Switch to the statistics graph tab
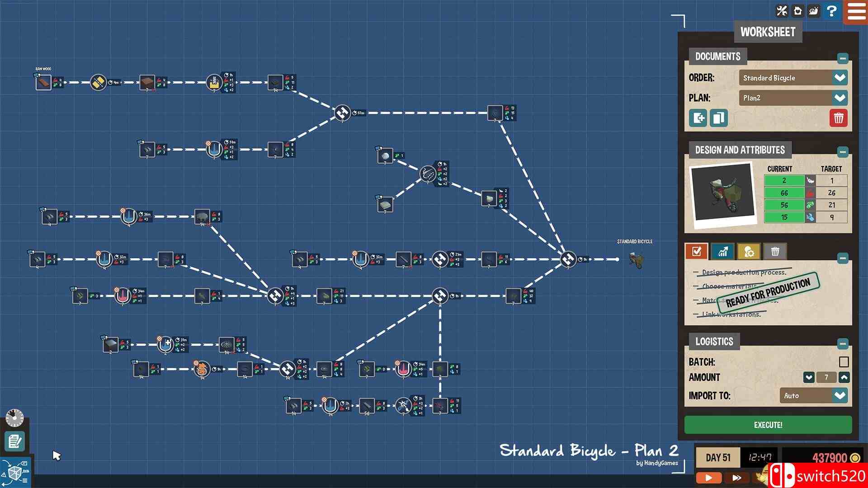This screenshot has height=488, width=868. [x=722, y=252]
